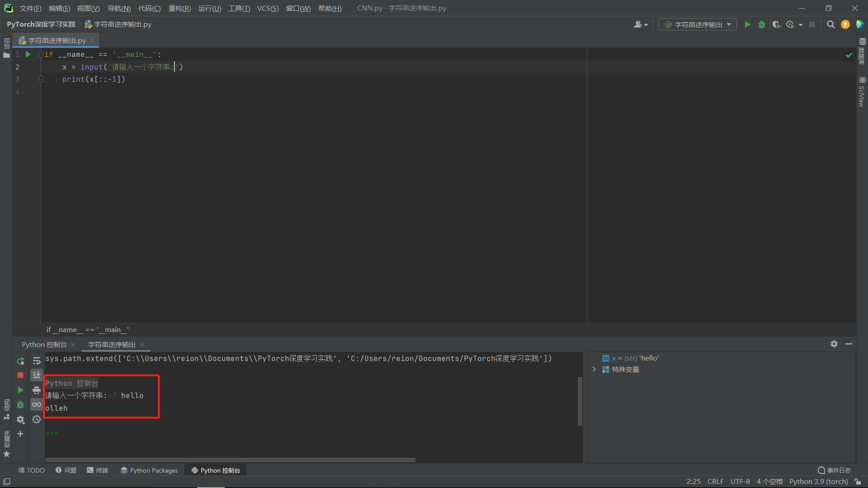Stop the console with red square

click(20, 375)
